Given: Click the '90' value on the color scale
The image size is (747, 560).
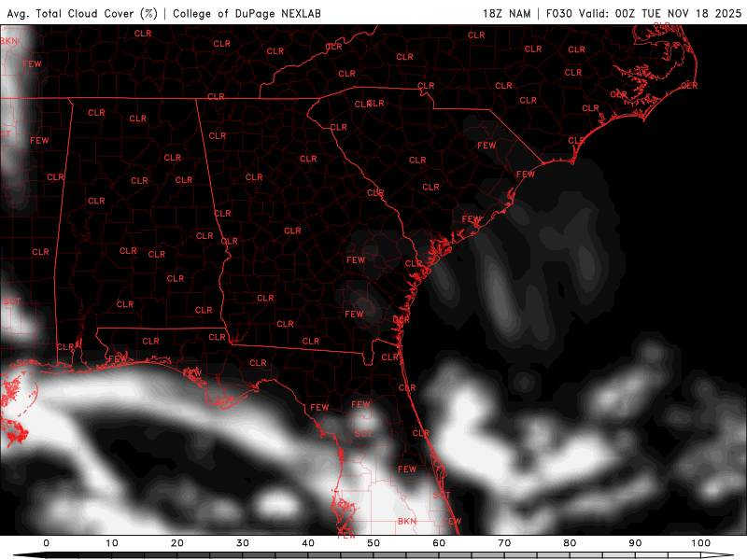Looking at the screenshot, I should [635, 543].
